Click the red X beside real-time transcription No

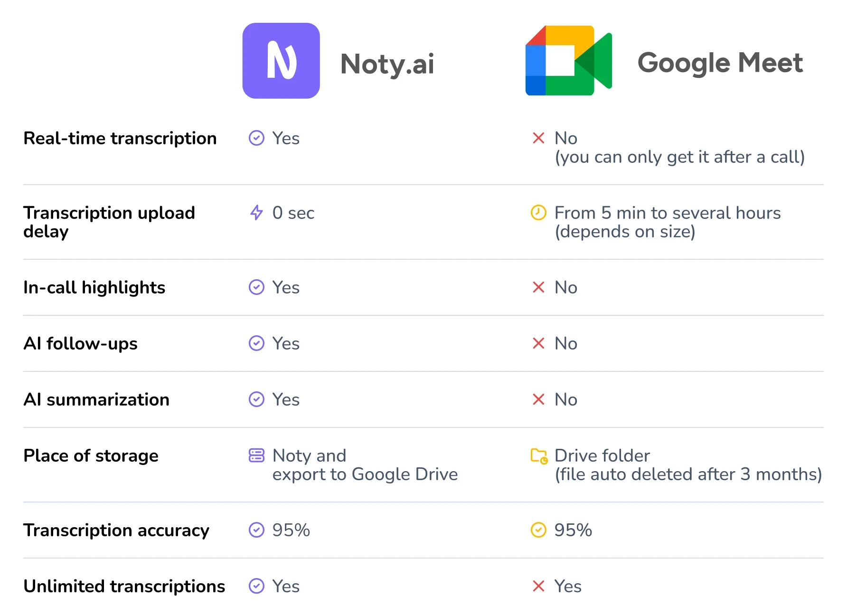pos(538,138)
